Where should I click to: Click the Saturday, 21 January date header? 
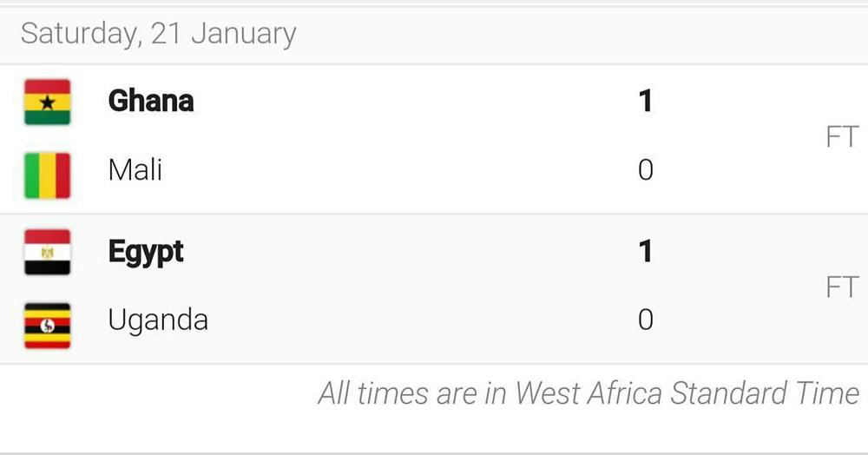[x=158, y=34]
